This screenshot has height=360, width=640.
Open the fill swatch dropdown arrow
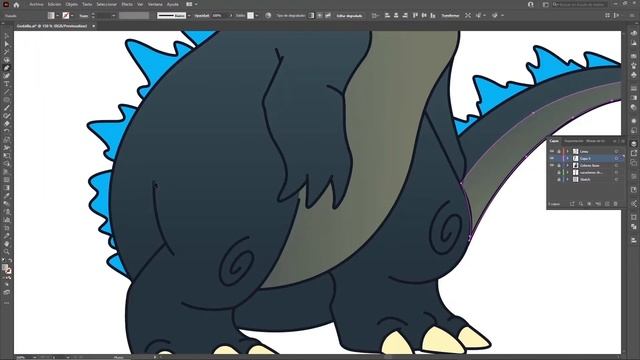[57, 16]
